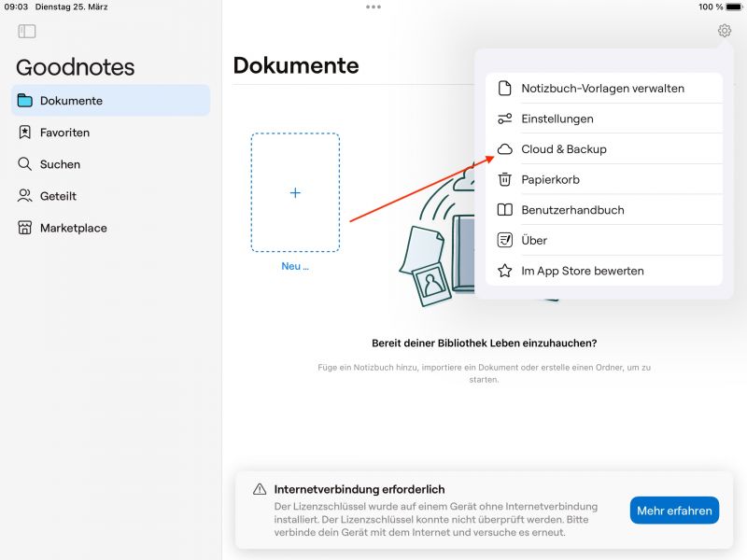Click the cloud icon beside Cloud & Backup
The height and width of the screenshot is (560, 747).
coord(505,148)
